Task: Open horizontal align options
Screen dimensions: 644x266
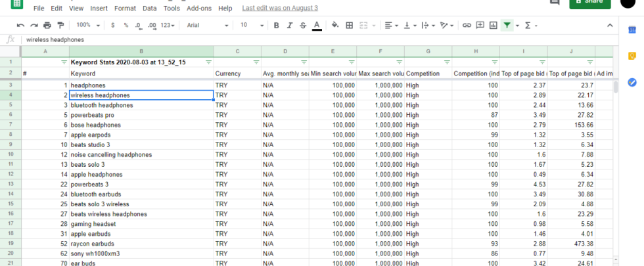Action: (x=392, y=26)
